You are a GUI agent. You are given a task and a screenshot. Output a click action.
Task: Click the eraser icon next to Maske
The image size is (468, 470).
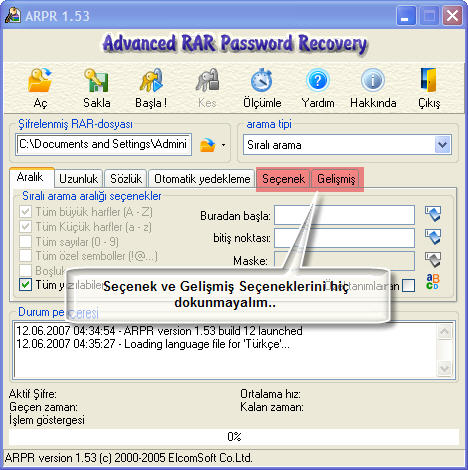[433, 260]
